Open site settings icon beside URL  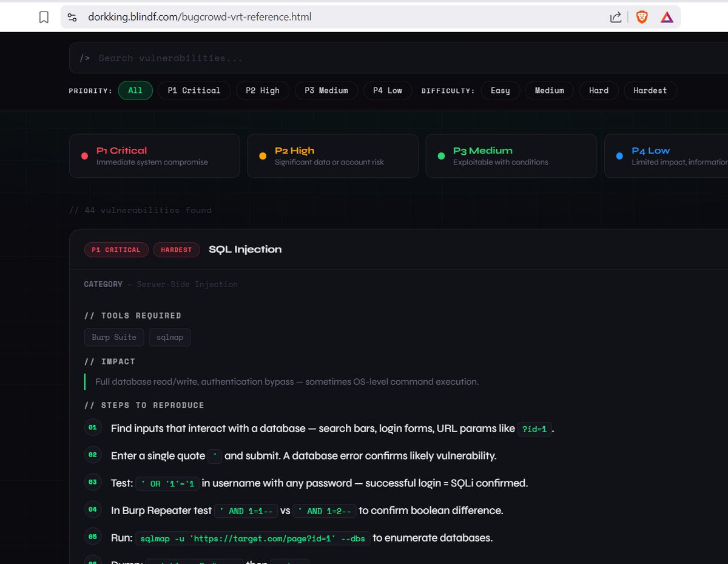pos(72,18)
